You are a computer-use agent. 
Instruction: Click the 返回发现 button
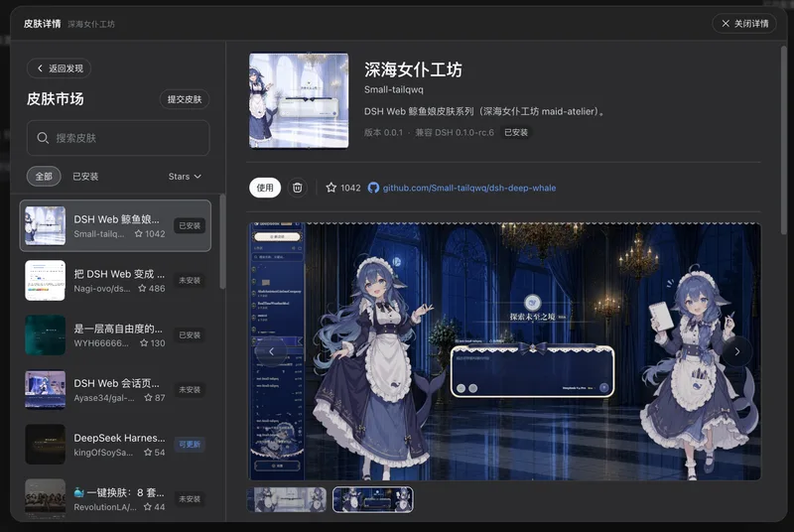(x=59, y=68)
